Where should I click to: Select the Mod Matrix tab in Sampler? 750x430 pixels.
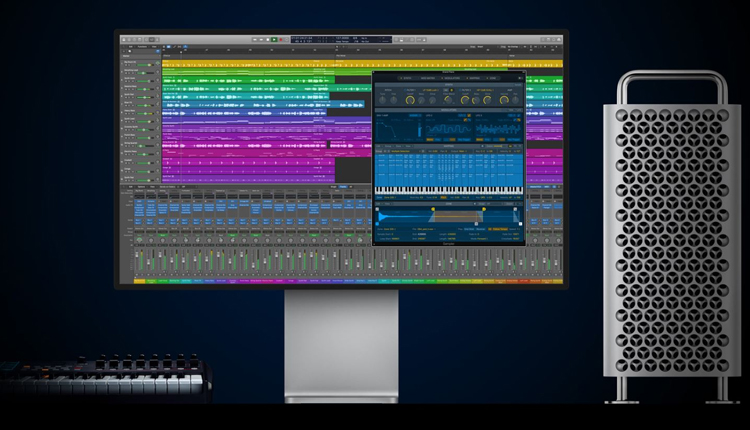[x=427, y=78]
